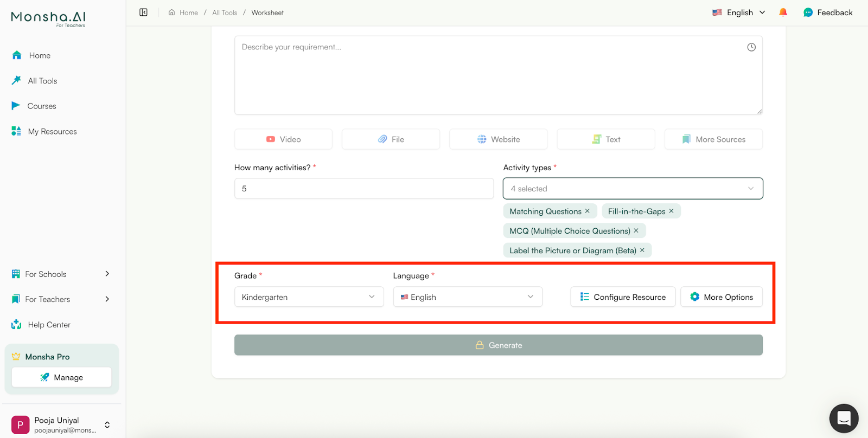Add a Website source
Viewport: 868px width, 438px height.
click(x=498, y=139)
